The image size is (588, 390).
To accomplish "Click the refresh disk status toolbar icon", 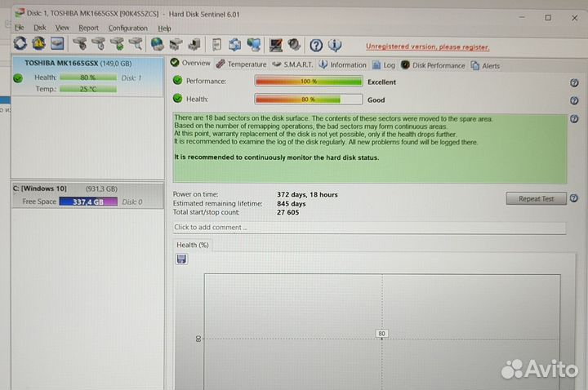I will click(x=19, y=45).
